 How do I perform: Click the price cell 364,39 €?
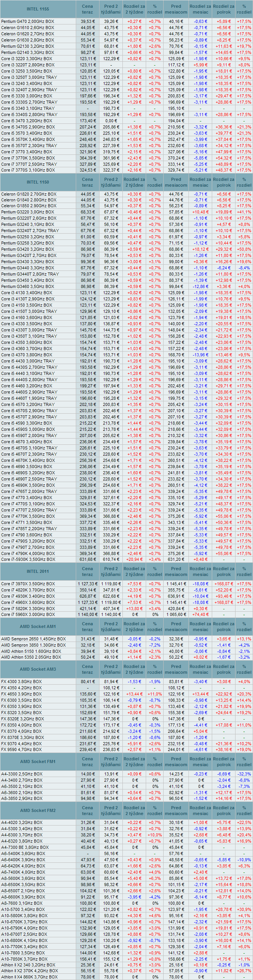pyautogui.click(x=87, y=158)
